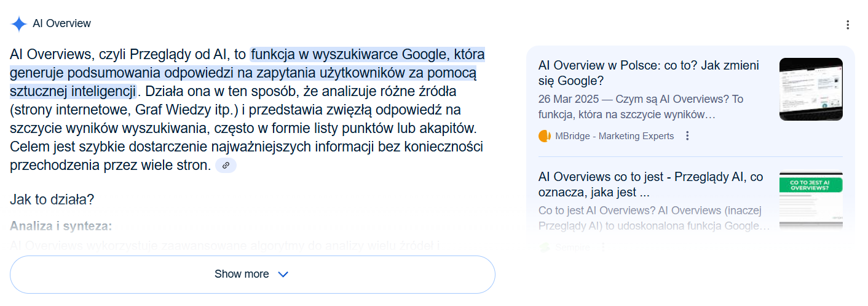Expand the overview with the Show more chevron

283,275
